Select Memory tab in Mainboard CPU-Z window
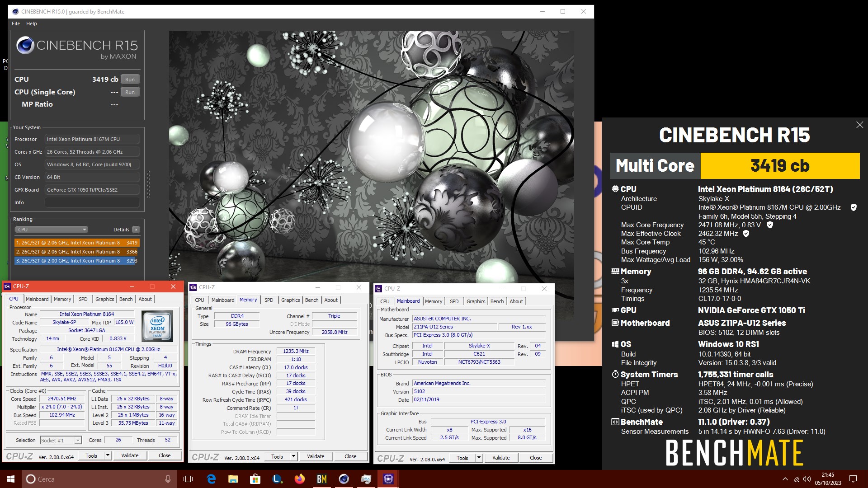 [x=434, y=301]
